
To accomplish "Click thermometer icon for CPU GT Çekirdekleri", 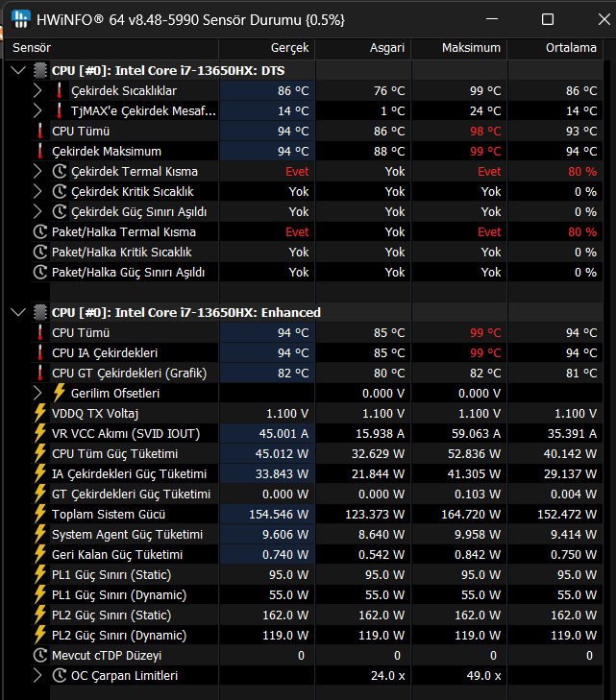I will tap(40, 373).
